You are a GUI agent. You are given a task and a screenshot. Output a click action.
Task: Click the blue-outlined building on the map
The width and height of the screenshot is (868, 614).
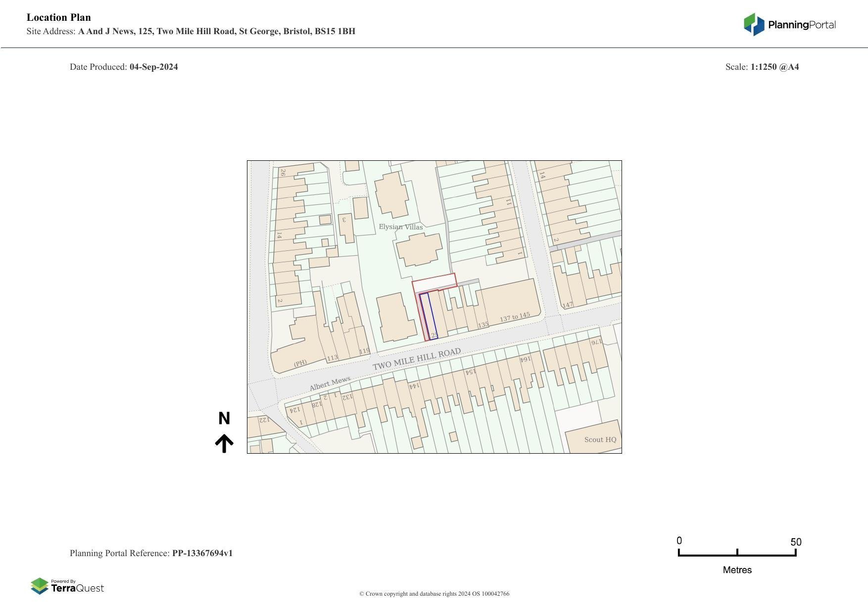click(428, 317)
